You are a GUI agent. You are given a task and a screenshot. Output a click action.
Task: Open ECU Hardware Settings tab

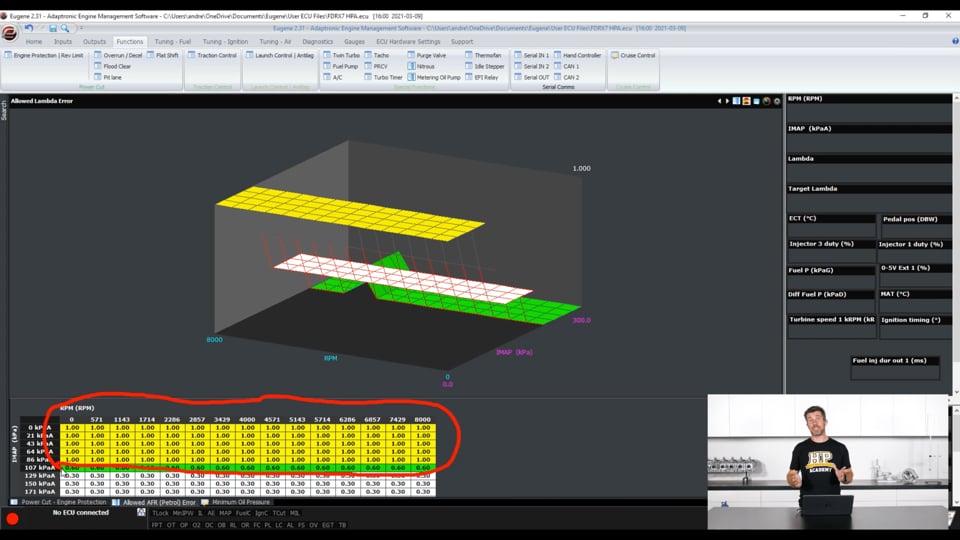(408, 42)
